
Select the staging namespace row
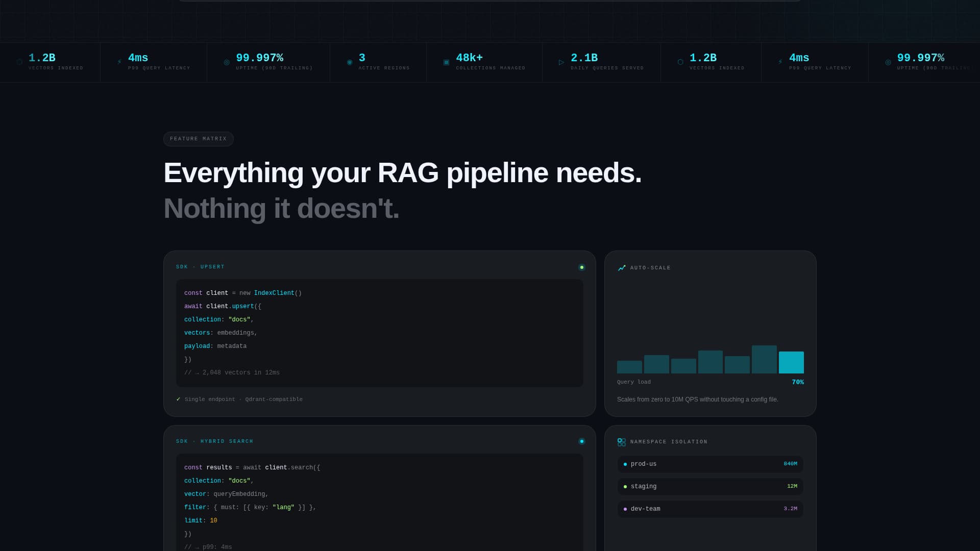click(x=710, y=487)
